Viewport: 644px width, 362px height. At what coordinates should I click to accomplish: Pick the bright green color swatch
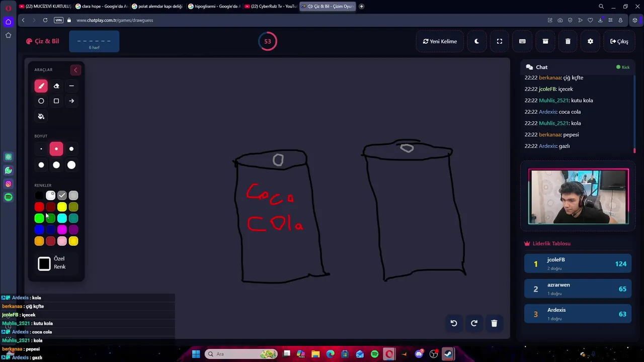click(x=39, y=218)
